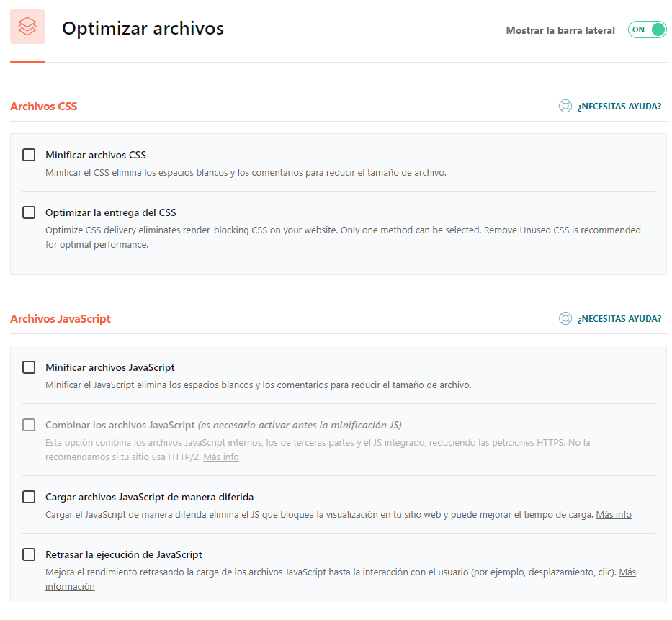Click the lifebuoy help icon beside Archivos JavaScript
Image resolution: width=672 pixels, height=620 pixels.
565,318
